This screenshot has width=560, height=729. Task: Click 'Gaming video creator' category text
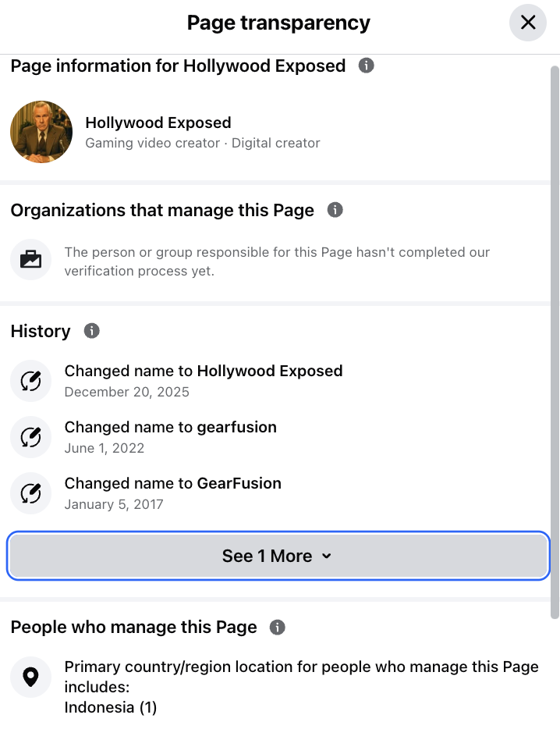(152, 143)
